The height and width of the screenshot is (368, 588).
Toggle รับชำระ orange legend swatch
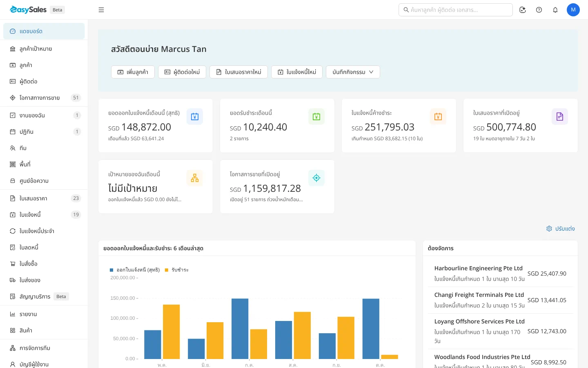point(167,270)
